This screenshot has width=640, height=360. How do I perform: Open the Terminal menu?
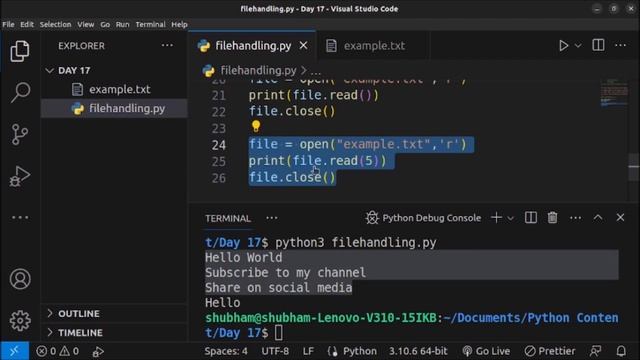(x=151, y=24)
